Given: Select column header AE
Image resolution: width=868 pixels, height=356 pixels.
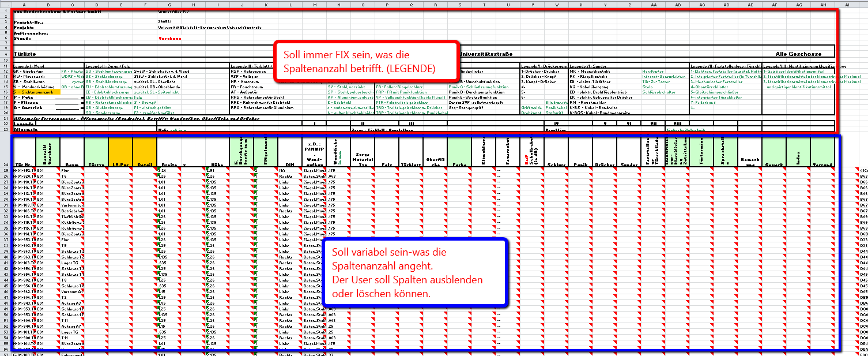Looking at the screenshot, I should 750,4.
